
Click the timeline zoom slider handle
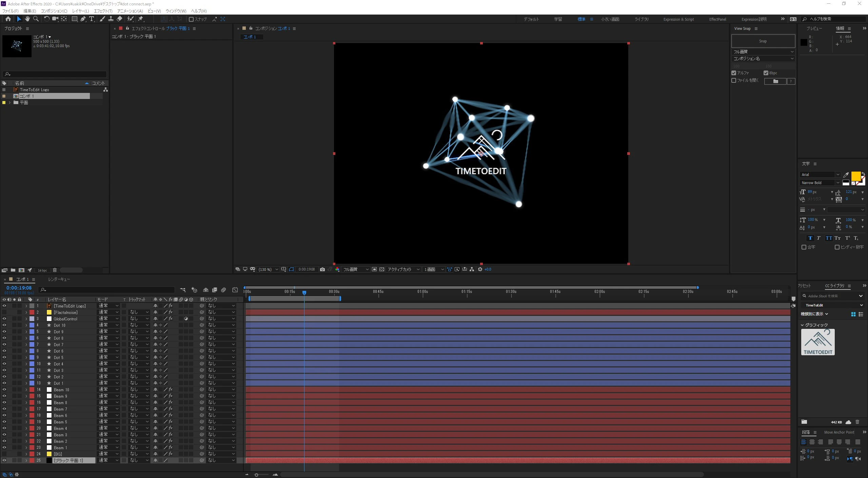256,475
